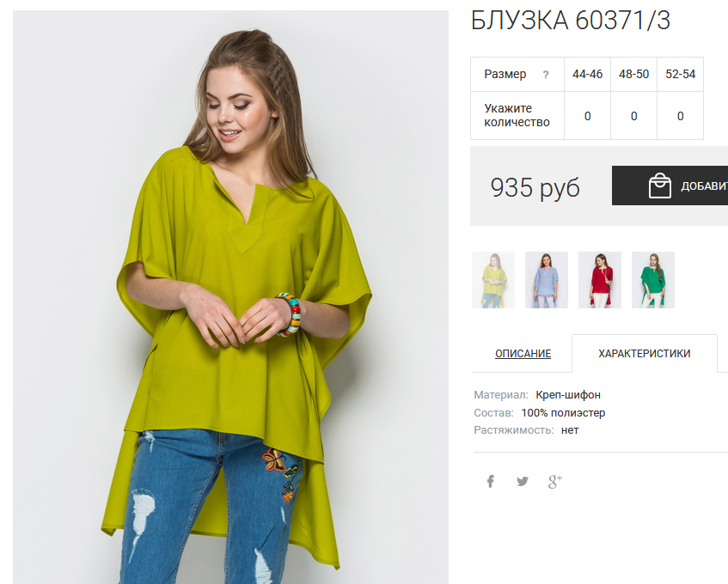Viewport: 728px width, 584px height.
Task: Select the green blouse thumbnail
Action: point(653,280)
